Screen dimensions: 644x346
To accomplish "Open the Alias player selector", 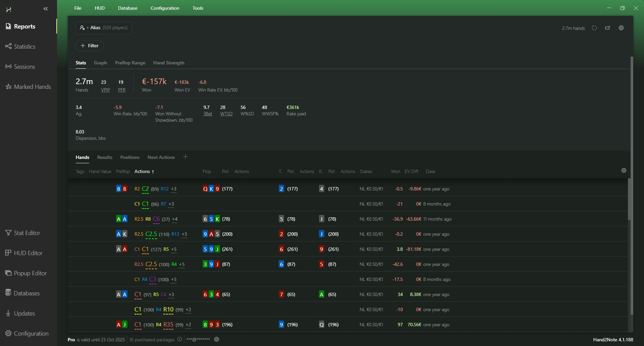I will point(104,28).
